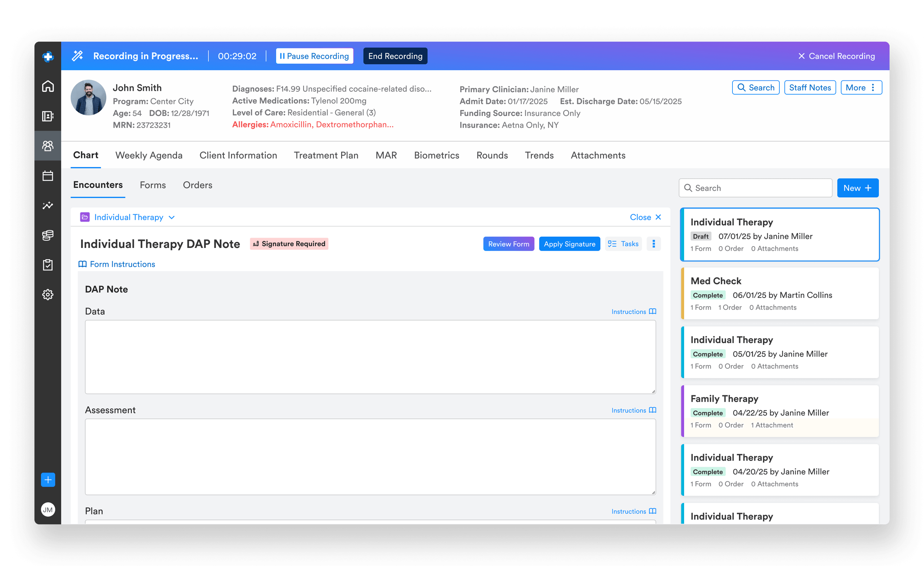Select the Forms sub-tab
This screenshot has width=924, height=566.
152,185
